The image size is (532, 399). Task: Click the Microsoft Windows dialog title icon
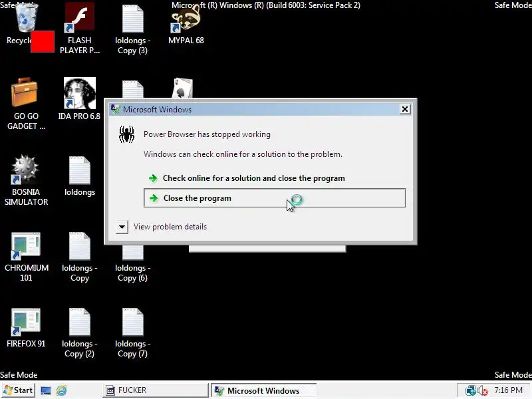[x=116, y=109]
